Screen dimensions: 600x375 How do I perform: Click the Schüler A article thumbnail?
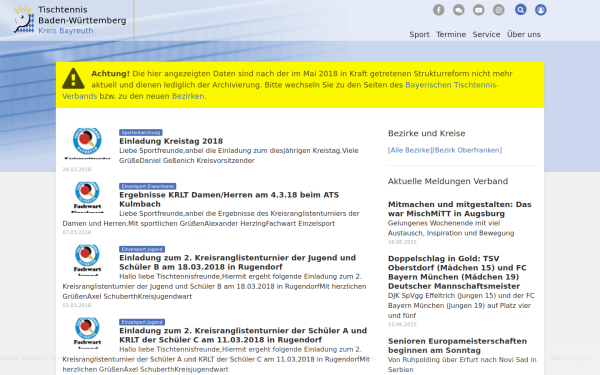(87, 333)
